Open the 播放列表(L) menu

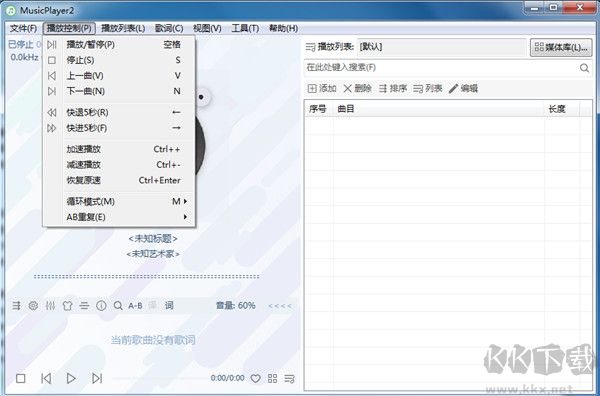[x=123, y=28]
